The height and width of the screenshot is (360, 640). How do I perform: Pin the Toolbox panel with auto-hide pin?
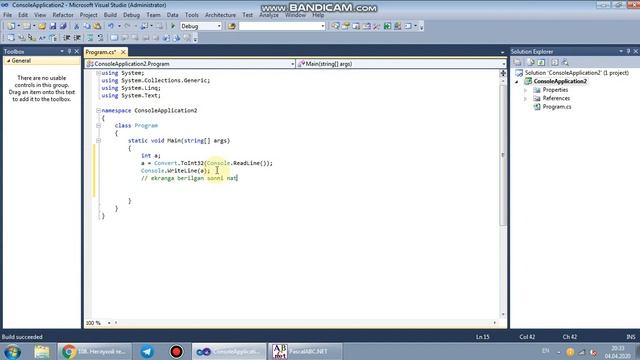[x=69, y=51]
